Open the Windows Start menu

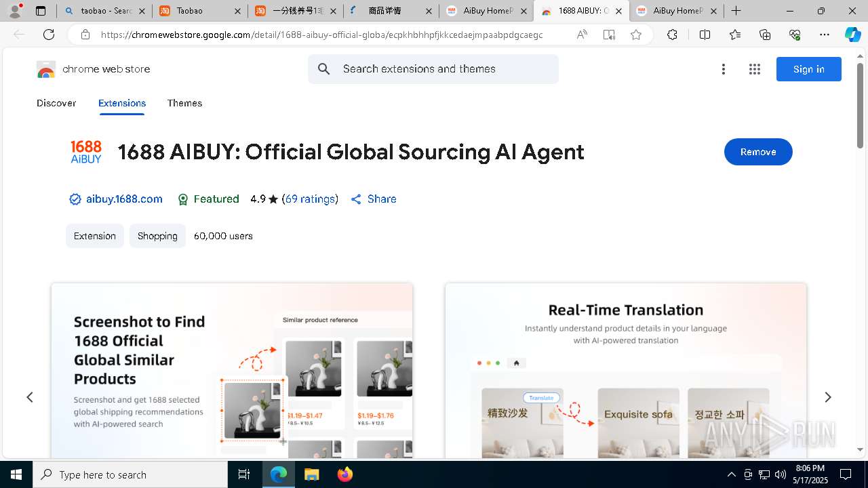[16, 474]
